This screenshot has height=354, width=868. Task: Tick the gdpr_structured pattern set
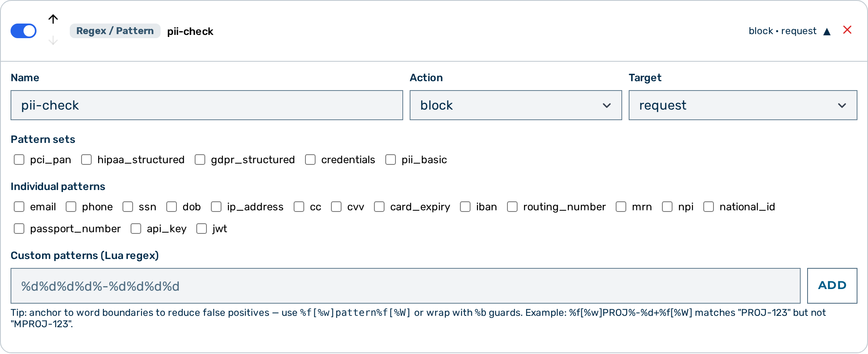200,160
